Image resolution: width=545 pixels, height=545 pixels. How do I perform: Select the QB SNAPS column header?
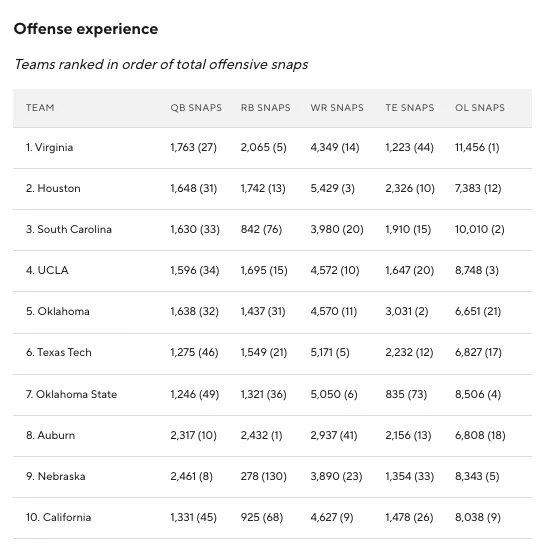(196, 108)
